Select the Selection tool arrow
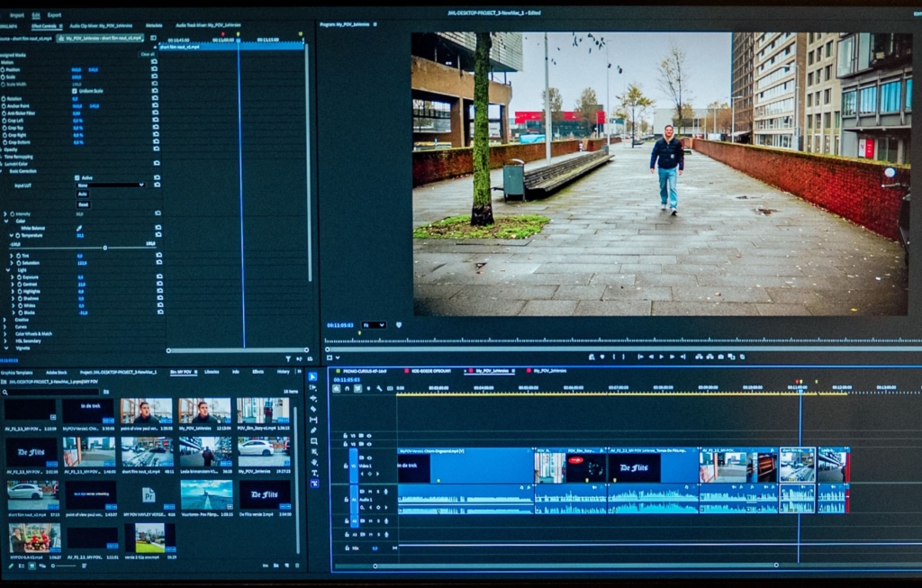The height and width of the screenshot is (588, 922). point(312,376)
